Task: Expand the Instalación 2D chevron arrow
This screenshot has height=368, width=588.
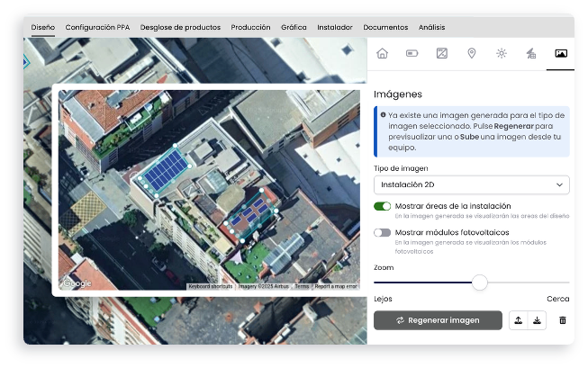Action: point(559,184)
